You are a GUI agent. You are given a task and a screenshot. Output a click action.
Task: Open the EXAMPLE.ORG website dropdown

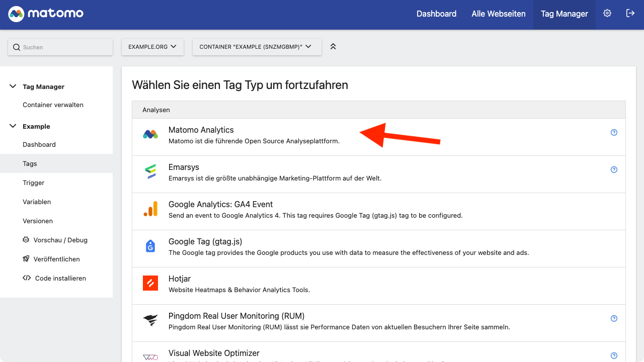point(152,46)
